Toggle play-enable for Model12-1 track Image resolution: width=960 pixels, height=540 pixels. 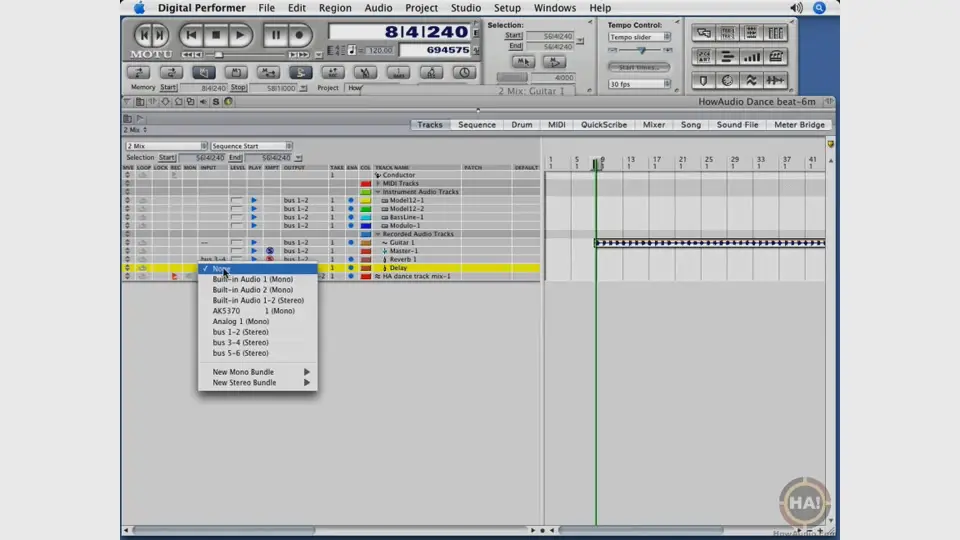click(x=253, y=200)
